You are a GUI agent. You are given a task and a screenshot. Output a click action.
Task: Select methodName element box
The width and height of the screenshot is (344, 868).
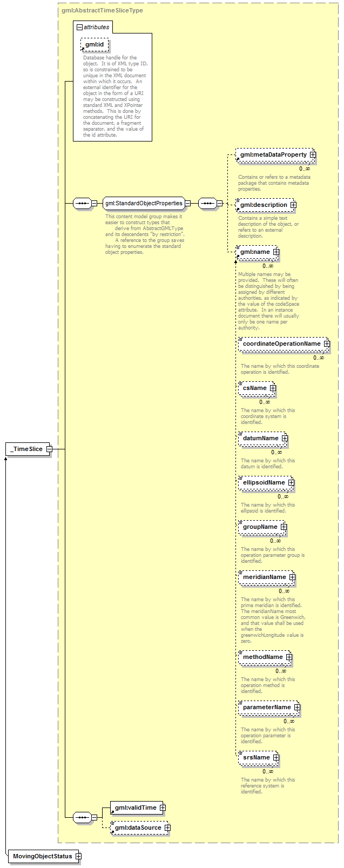tap(264, 657)
